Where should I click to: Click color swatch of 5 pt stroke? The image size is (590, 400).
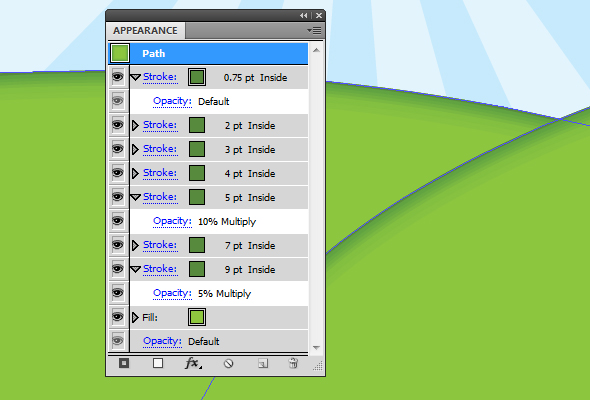[197, 197]
